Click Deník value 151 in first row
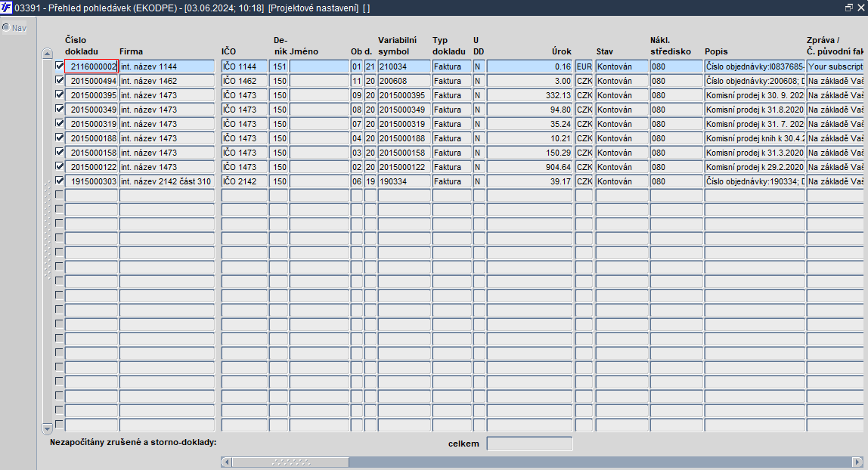The image size is (868, 470). point(279,66)
